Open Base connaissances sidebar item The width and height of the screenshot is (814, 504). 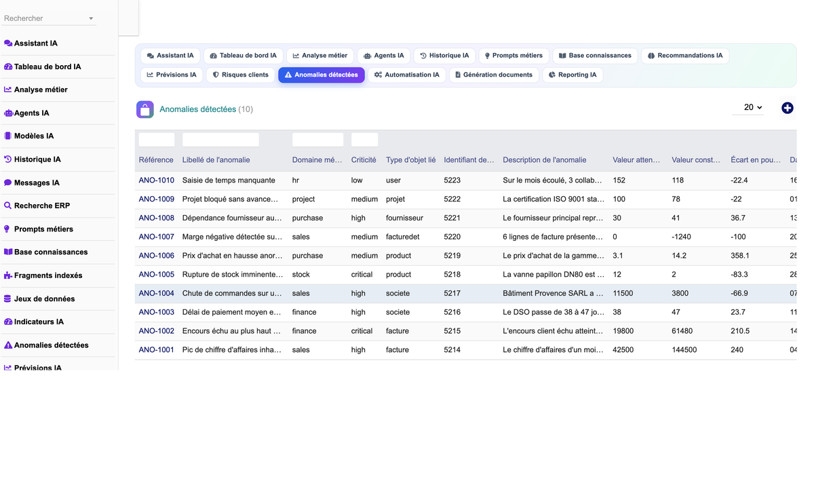(45, 252)
